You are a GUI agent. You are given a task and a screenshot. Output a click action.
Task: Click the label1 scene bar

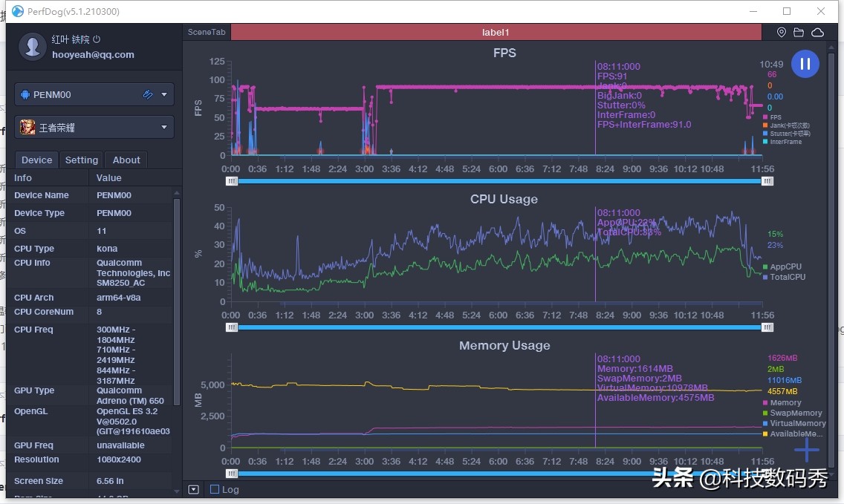[x=496, y=33]
